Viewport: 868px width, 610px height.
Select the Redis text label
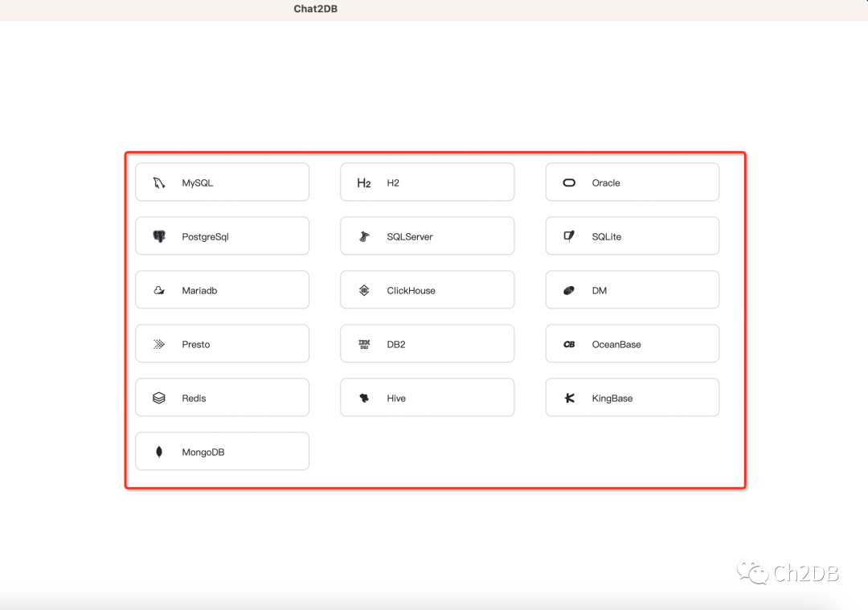click(194, 398)
